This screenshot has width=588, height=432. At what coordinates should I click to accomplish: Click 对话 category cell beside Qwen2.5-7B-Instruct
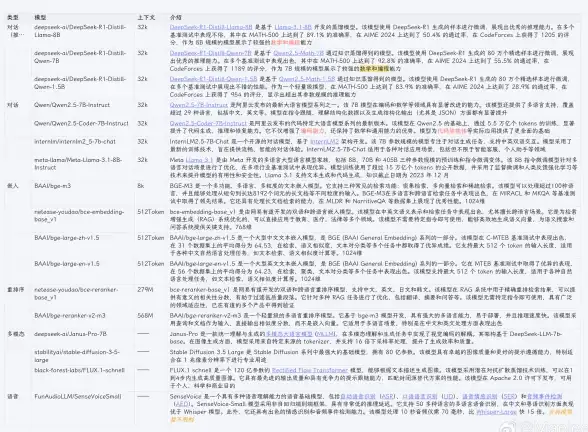[13, 105]
